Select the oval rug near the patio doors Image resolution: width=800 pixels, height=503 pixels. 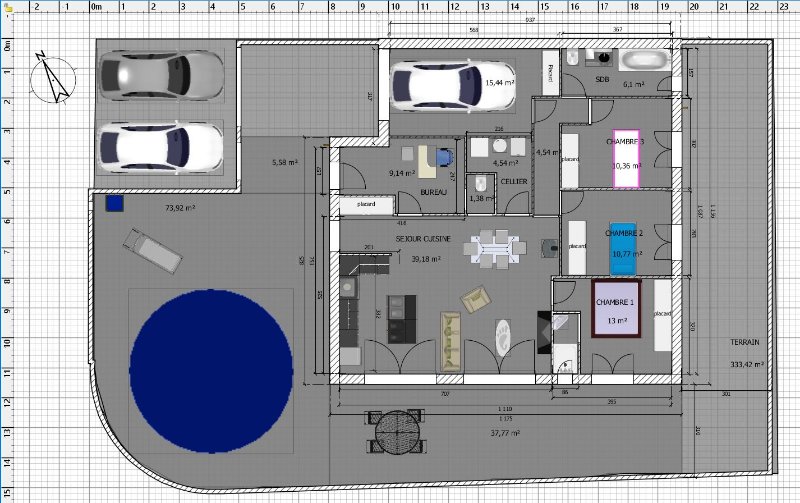[x=503, y=338]
